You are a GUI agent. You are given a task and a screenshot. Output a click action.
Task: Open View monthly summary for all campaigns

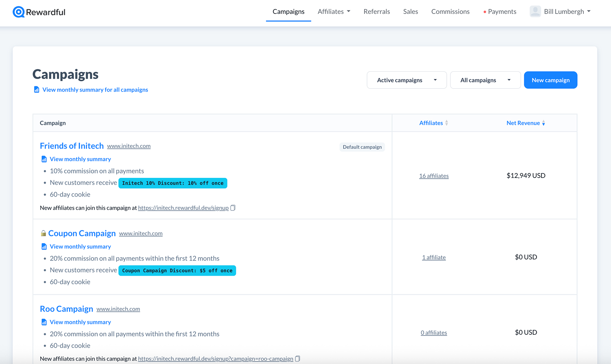click(x=95, y=90)
